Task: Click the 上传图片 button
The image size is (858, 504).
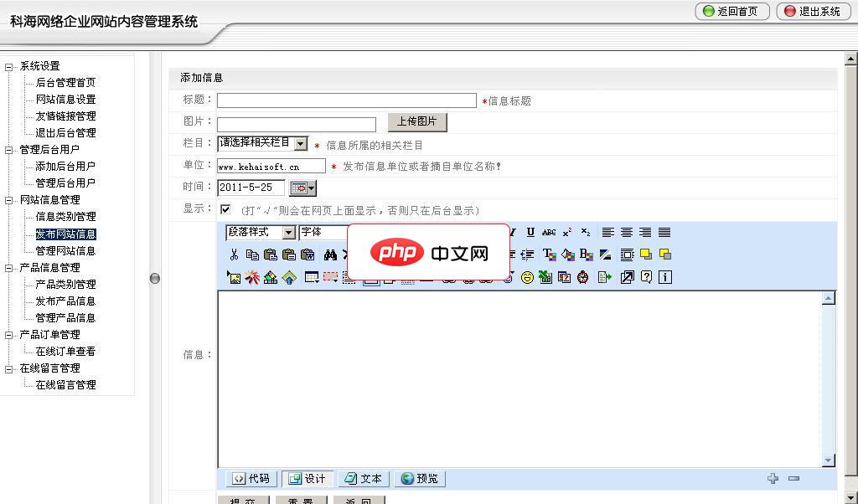Action: click(417, 122)
